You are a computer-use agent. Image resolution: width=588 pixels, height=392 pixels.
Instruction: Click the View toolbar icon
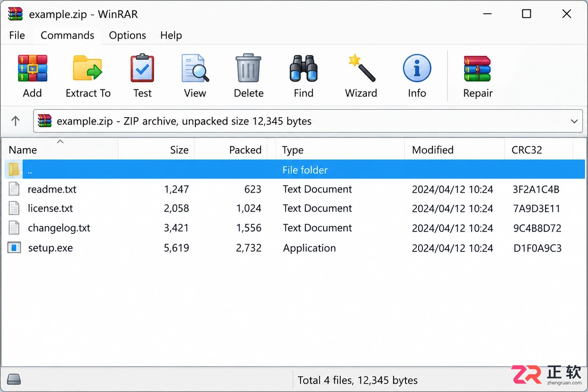coord(195,68)
